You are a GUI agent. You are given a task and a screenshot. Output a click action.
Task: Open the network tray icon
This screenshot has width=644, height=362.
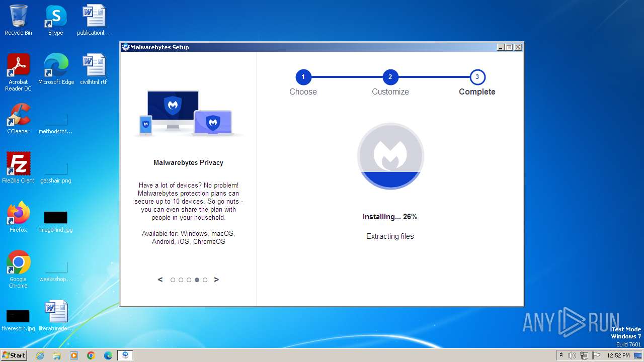[584, 355]
